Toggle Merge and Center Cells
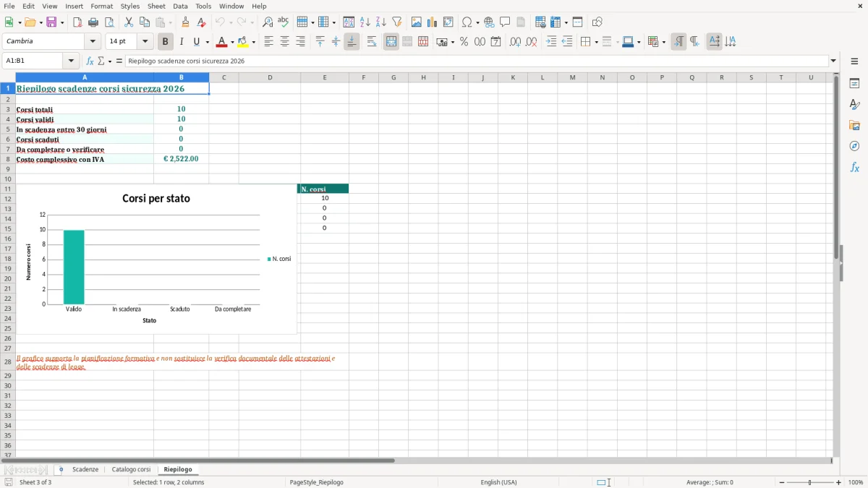The width and height of the screenshot is (868, 488). pyautogui.click(x=391, y=42)
